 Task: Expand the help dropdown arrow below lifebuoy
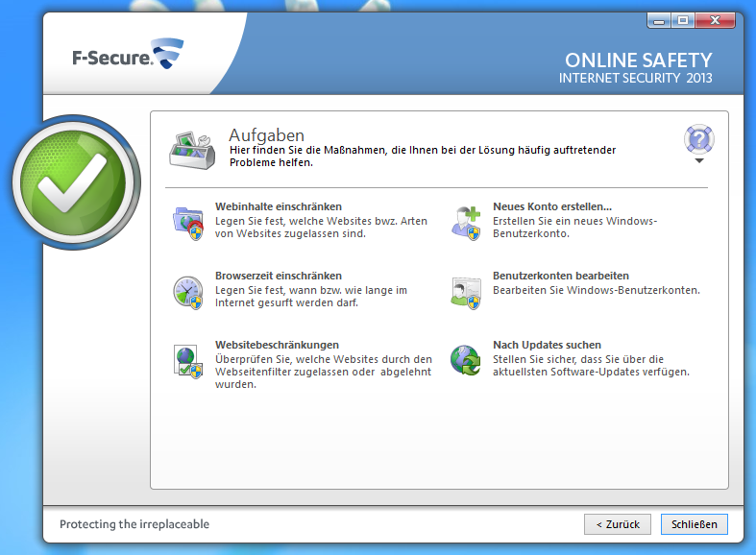[x=699, y=161]
